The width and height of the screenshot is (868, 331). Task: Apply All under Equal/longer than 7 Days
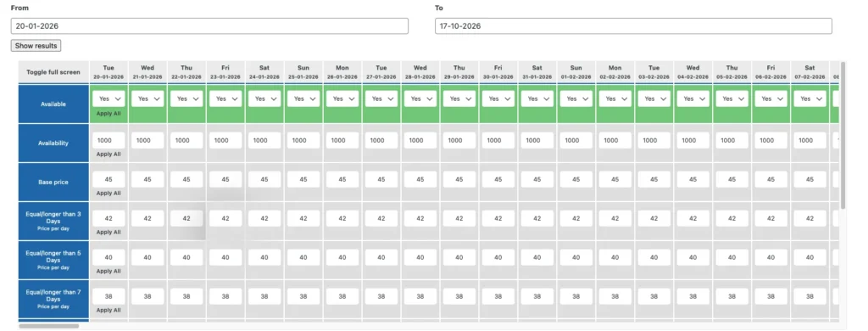pyautogui.click(x=108, y=311)
